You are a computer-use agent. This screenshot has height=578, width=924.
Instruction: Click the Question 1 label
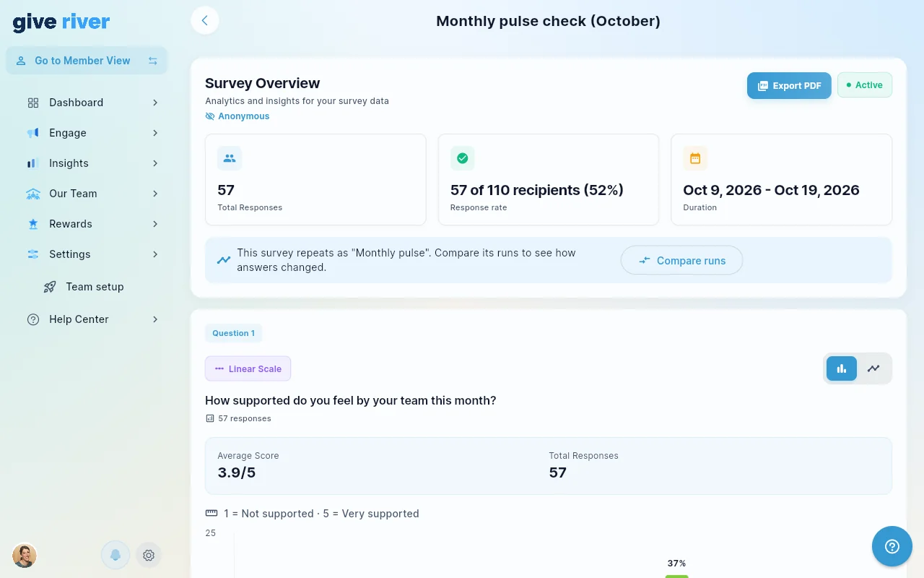point(233,333)
